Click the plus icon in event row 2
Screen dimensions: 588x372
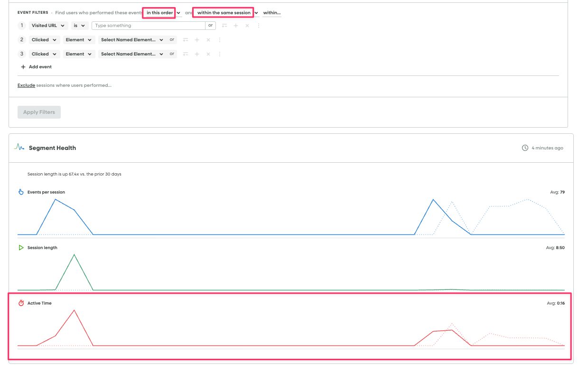(197, 40)
